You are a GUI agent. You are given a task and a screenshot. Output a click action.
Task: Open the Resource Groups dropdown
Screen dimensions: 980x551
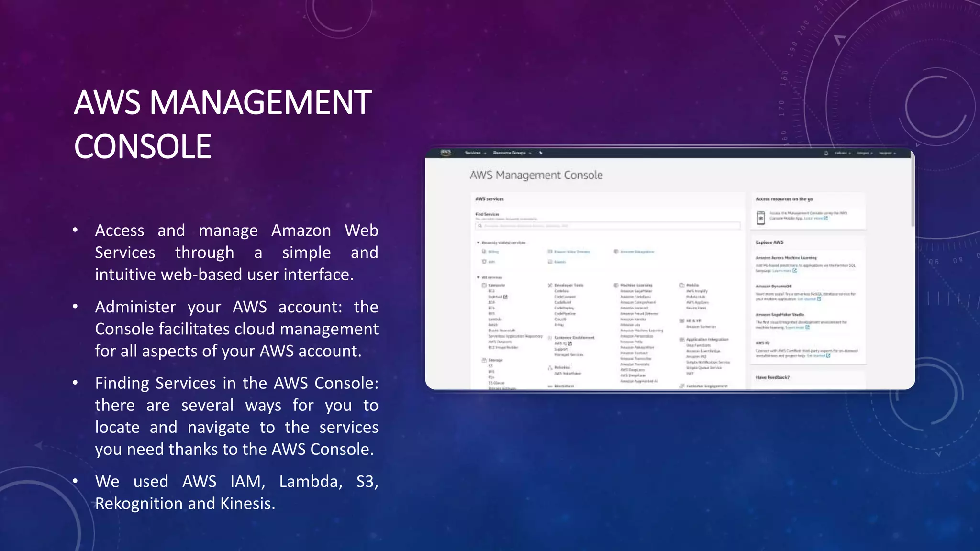(512, 153)
